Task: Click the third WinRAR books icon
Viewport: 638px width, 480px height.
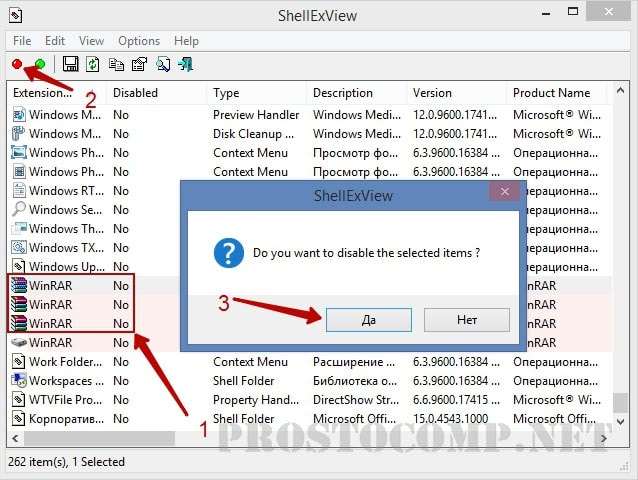Action: (x=19, y=323)
